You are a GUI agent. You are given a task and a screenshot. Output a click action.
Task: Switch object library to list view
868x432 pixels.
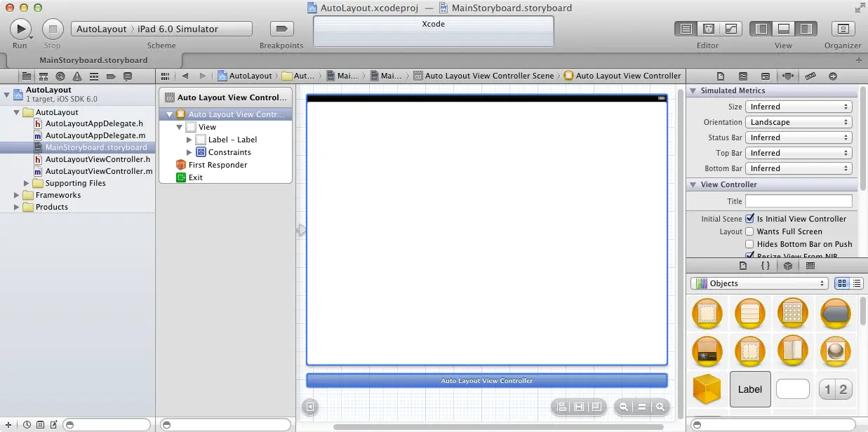[857, 283]
